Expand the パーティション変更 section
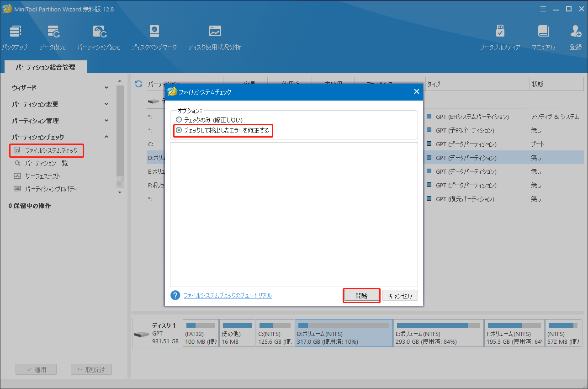 60,104
